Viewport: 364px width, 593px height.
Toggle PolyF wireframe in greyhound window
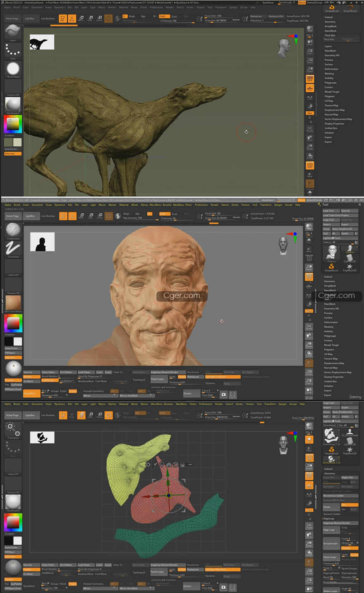pyautogui.click(x=309, y=166)
